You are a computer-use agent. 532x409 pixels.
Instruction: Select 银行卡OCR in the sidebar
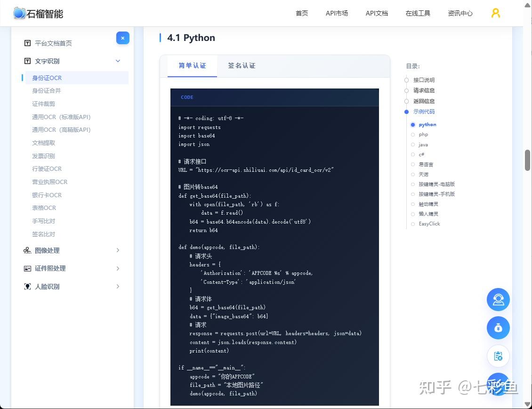[x=47, y=195]
